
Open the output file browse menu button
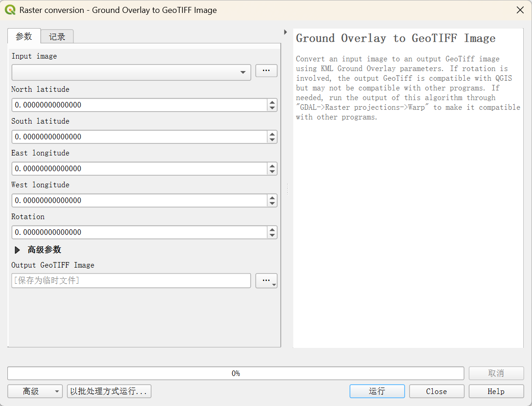point(266,281)
